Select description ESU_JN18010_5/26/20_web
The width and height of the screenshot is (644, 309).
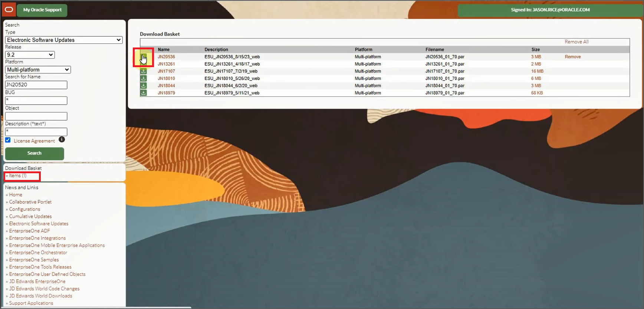(232, 79)
